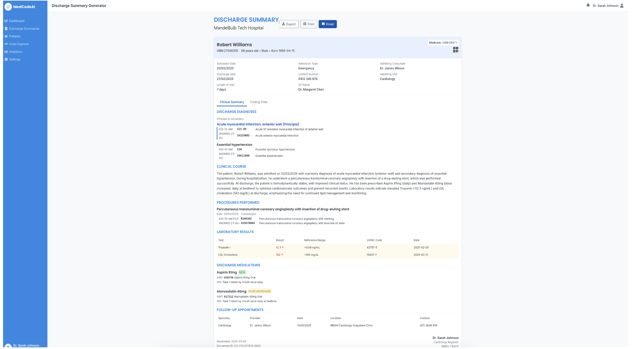Click the Patients people icon
Viewport: 644px width, 349px height.
click(6, 36)
